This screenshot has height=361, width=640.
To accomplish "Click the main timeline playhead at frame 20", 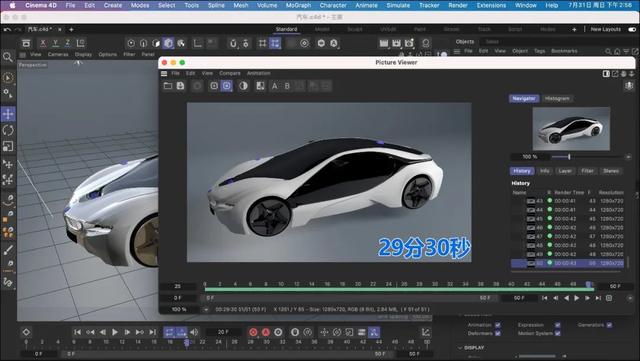I will 187,342.
